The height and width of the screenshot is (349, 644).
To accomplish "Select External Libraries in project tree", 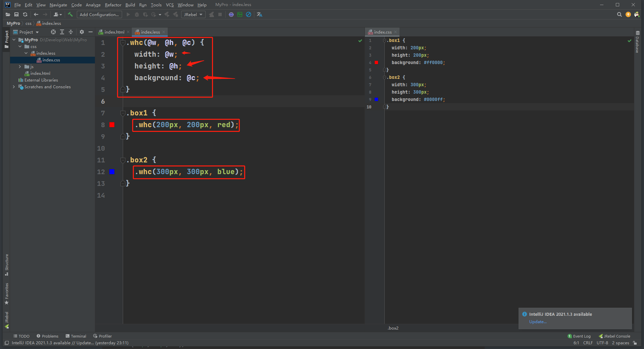I will [41, 80].
